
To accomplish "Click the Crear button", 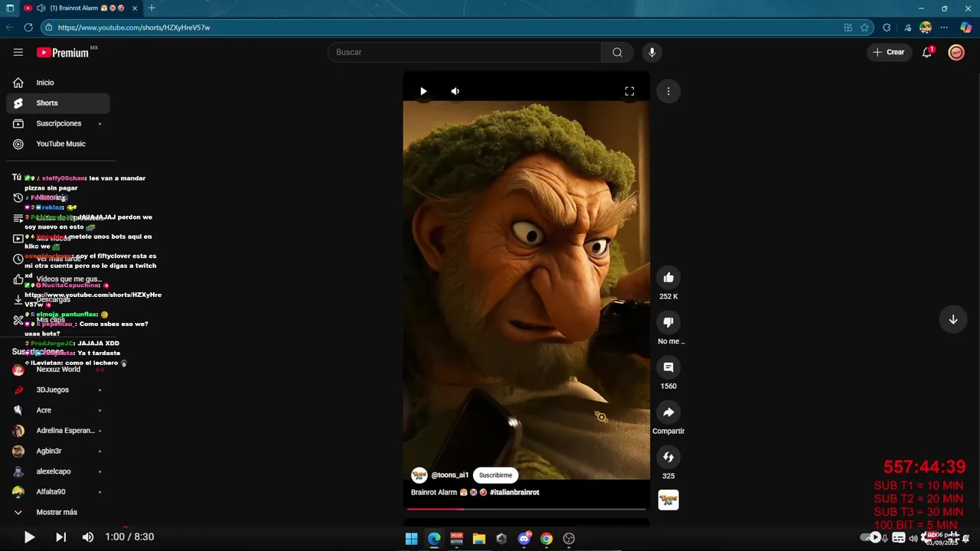I will click(x=889, y=52).
